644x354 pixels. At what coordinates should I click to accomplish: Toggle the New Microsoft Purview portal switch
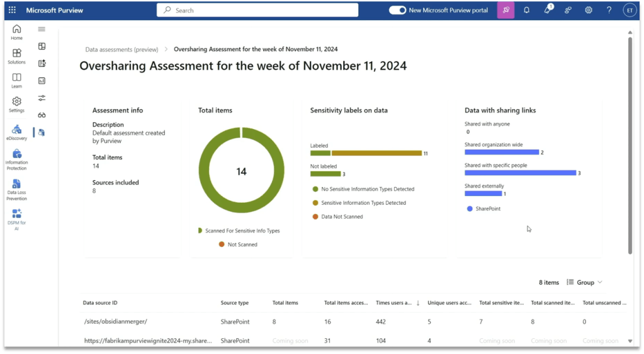[x=397, y=10]
